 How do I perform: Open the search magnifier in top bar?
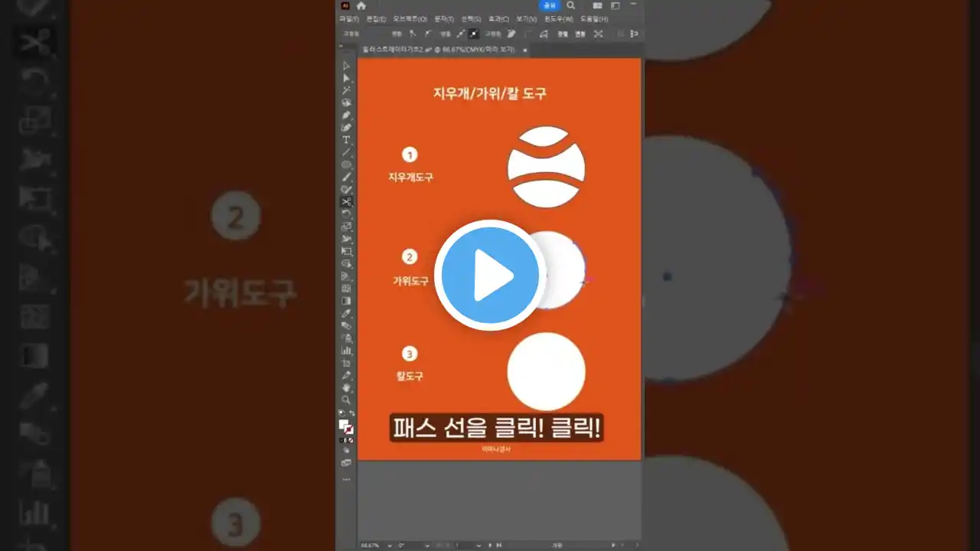[570, 5]
